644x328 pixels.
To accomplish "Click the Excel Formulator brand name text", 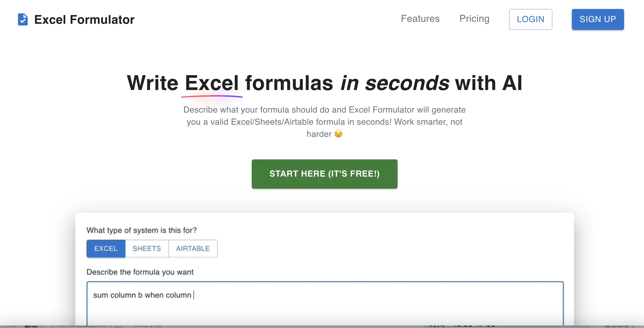I will (85, 19).
